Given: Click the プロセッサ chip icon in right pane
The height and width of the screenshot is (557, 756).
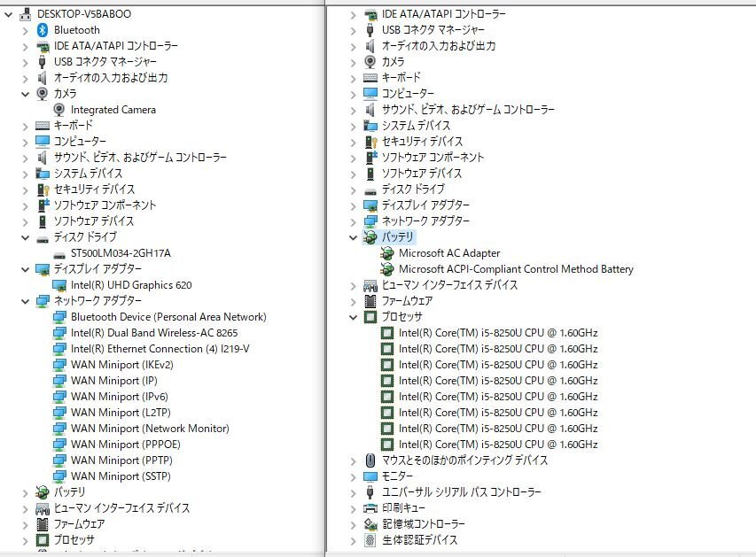Looking at the screenshot, I should click(370, 316).
